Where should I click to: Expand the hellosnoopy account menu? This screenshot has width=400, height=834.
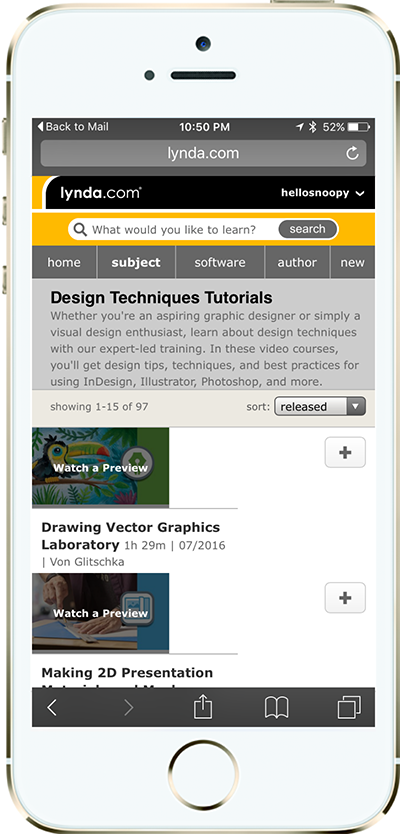coord(322,193)
